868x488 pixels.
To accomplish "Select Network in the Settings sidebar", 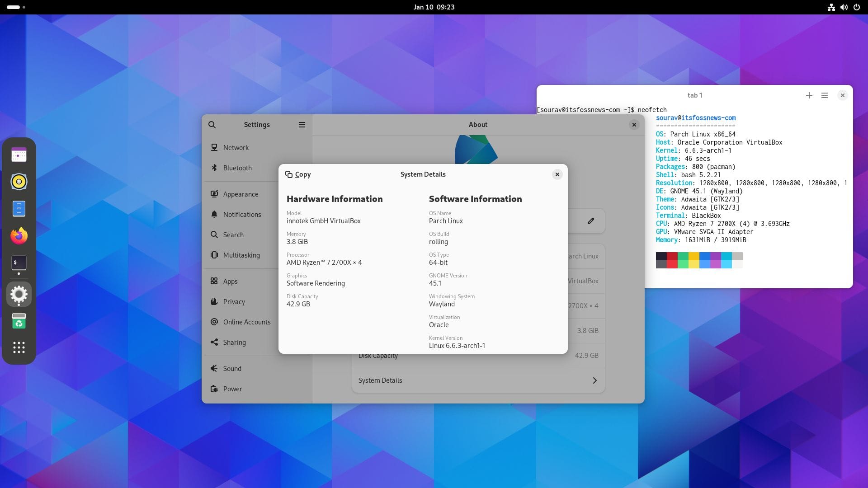I will 236,147.
